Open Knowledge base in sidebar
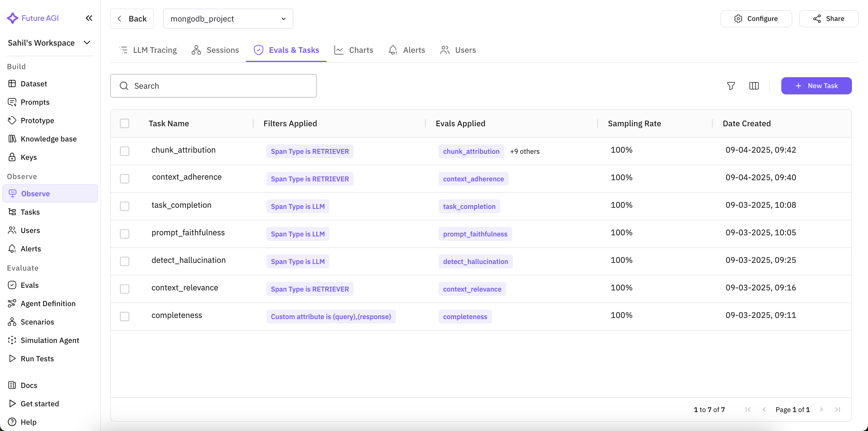This screenshot has height=431, width=868. click(49, 139)
